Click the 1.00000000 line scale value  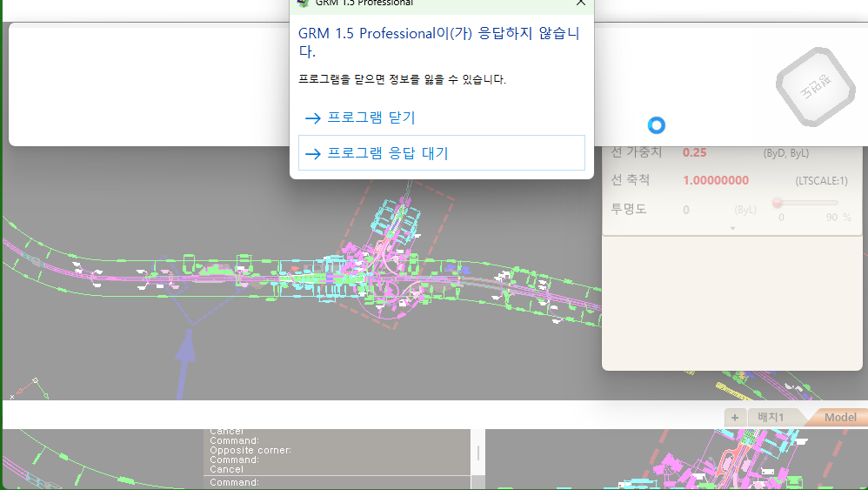click(x=716, y=180)
